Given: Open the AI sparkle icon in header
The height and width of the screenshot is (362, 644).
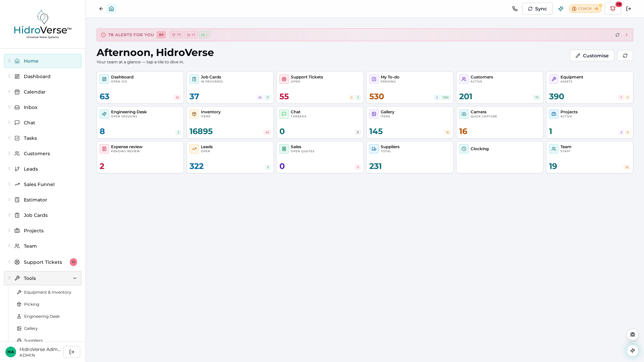Looking at the screenshot, I should [561, 9].
